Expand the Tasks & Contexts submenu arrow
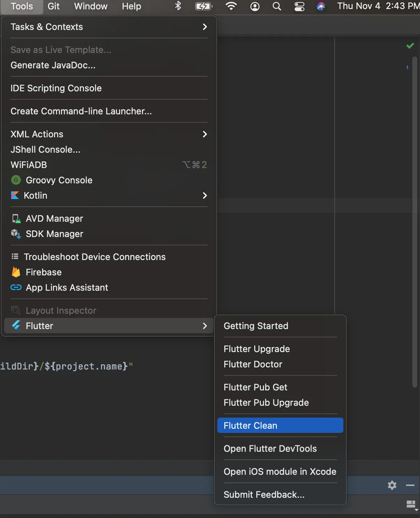420x518 pixels. [x=205, y=27]
